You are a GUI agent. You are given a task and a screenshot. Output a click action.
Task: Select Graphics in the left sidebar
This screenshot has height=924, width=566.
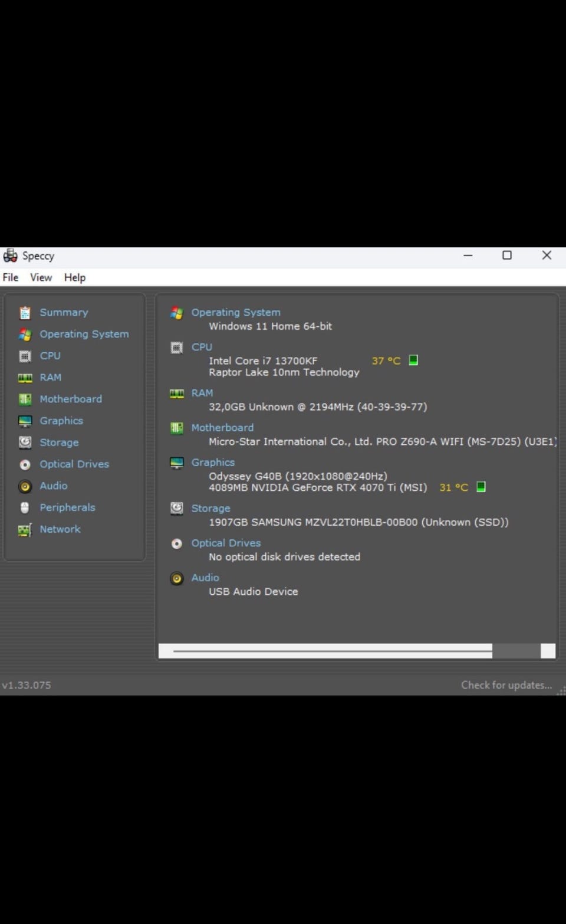tap(61, 421)
